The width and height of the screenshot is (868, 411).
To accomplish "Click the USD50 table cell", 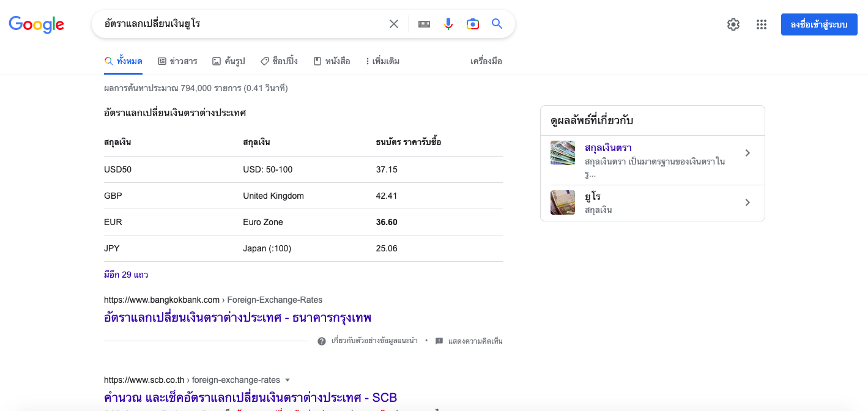I will point(117,169).
